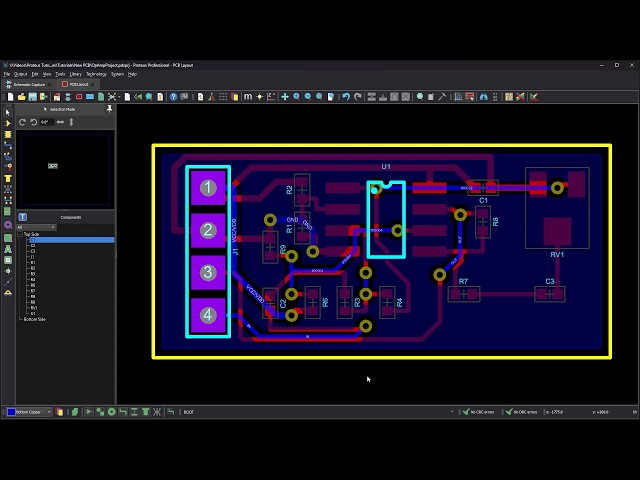Image resolution: width=640 pixels, height=480 pixels.
Task: Toggle the green round via filter icon
Action: [111, 412]
